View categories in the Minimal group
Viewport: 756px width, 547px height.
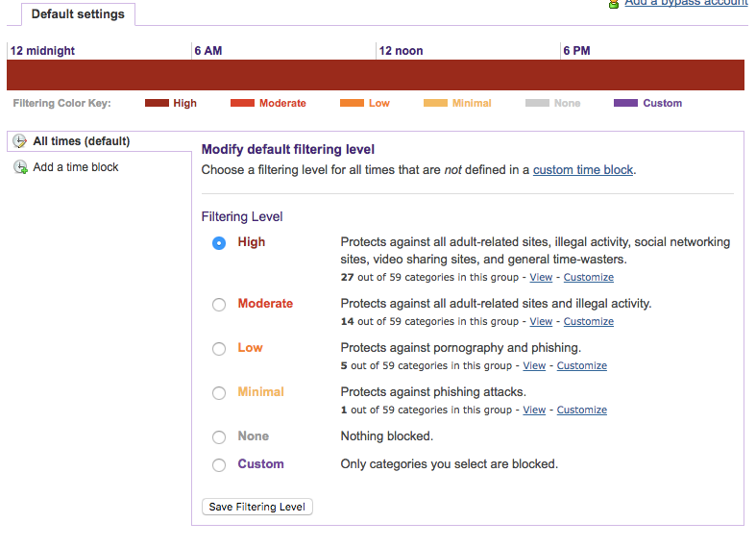pyautogui.click(x=534, y=410)
